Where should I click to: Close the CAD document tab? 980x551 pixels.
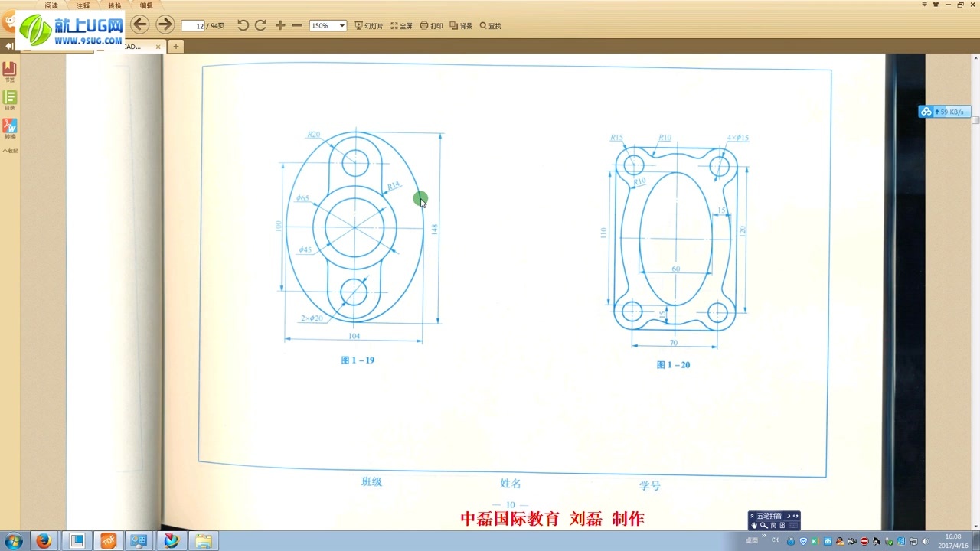point(158,47)
